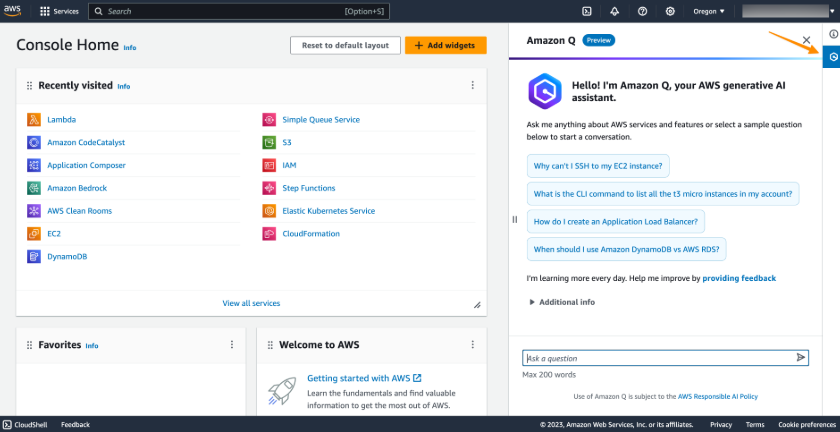Click Info link next to Console Home

130,48
